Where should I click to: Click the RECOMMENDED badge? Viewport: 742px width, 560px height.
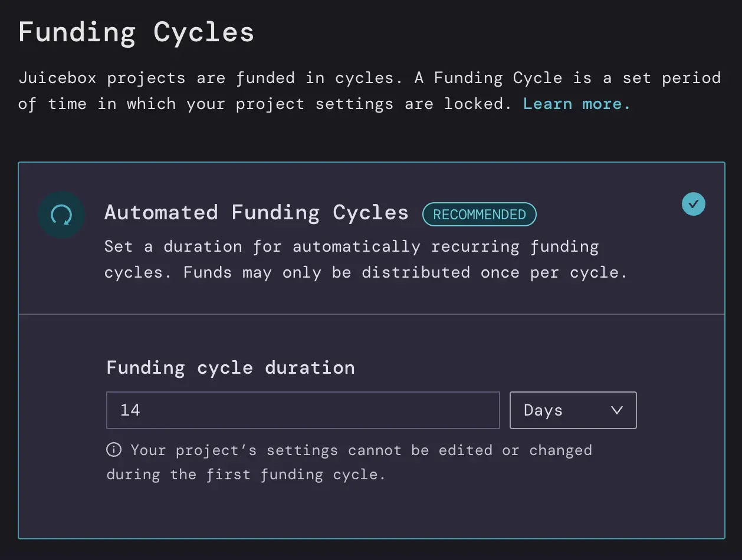point(480,214)
